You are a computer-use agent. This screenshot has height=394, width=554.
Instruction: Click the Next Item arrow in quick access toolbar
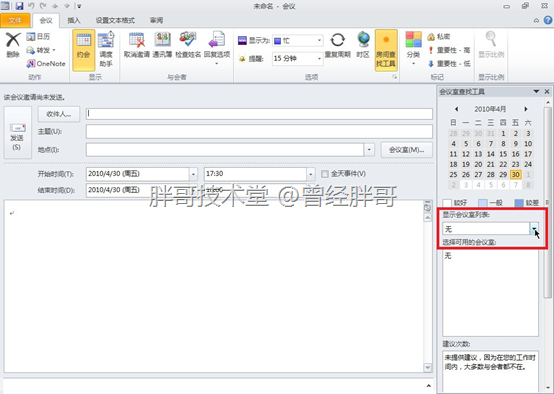click(x=67, y=6)
